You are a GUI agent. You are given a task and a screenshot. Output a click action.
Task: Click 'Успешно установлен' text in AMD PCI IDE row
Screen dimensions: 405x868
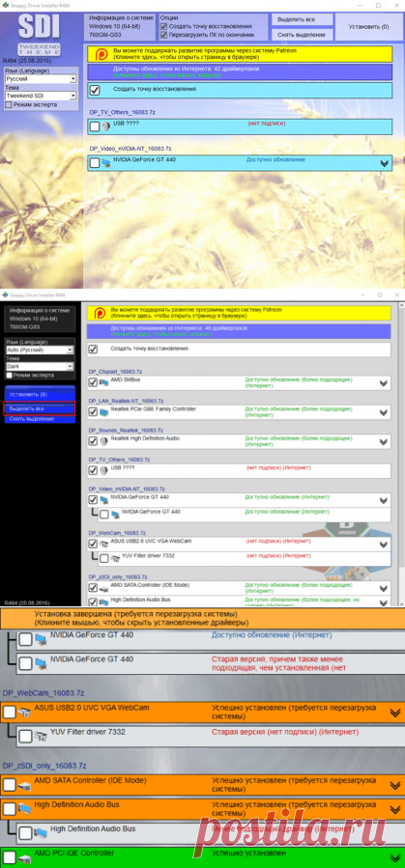(249, 854)
